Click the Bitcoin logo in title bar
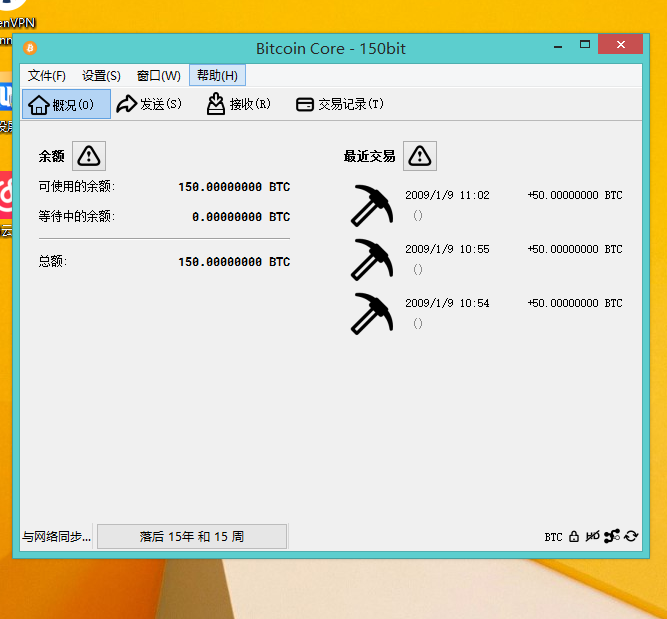 click(30, 48)
